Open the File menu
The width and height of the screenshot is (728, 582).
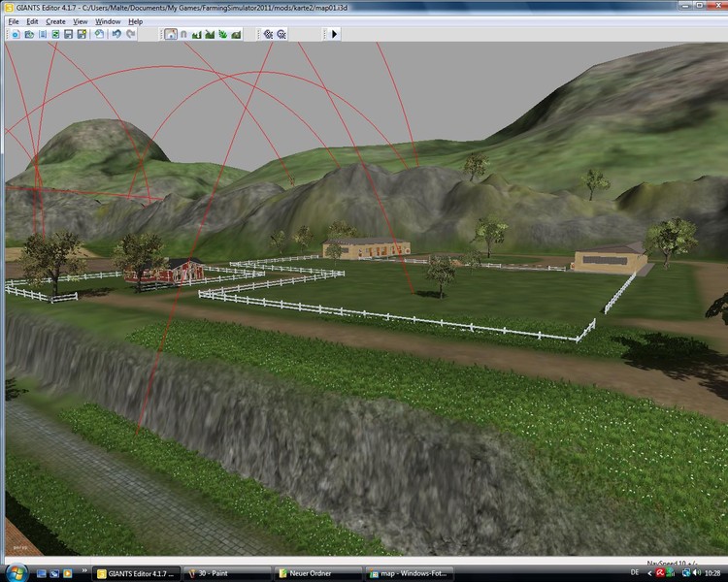click(x=14, y=21)
